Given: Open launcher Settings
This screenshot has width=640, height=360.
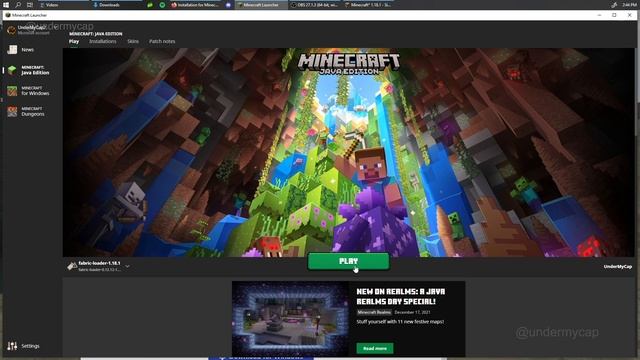Looking at the screenshot, I should click(24, 346).
